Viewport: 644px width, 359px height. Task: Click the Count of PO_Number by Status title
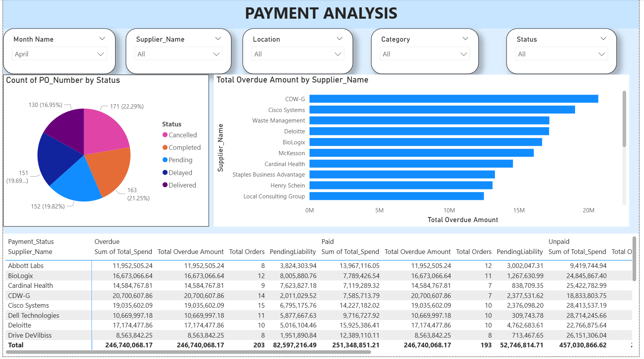[x=63, y=80]
